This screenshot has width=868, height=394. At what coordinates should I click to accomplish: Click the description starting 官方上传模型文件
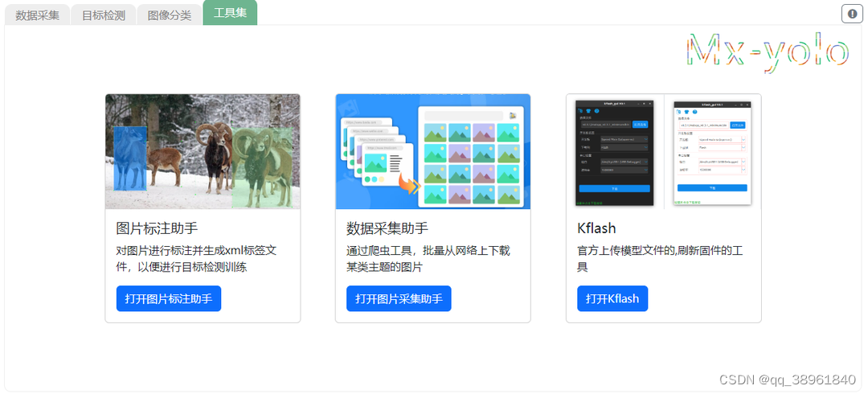pos(660,259)
